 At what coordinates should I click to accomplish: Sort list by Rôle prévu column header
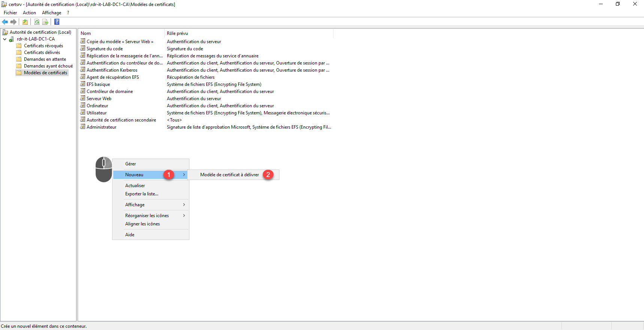[177, 33]
